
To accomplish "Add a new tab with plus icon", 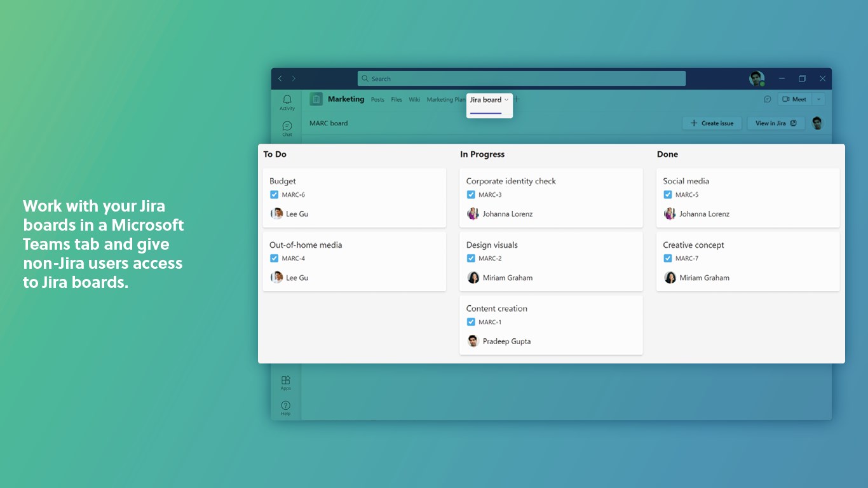I will [517, 99].
